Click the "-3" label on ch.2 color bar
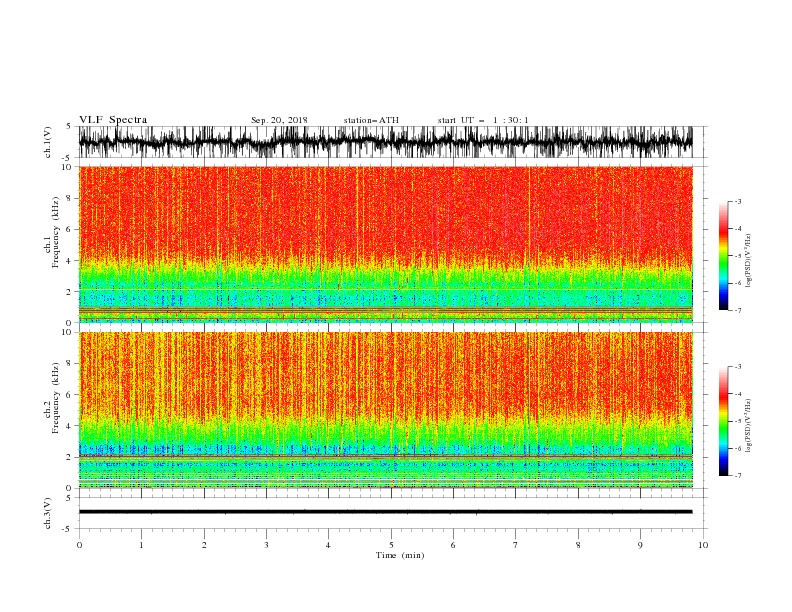792x612 pixels. tap(738, 367)
